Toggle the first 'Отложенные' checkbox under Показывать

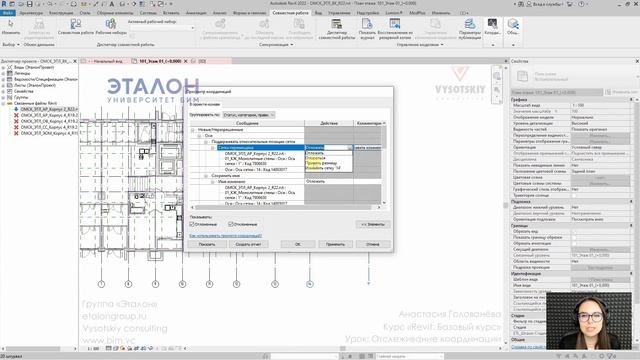click(x=192, y=224)
